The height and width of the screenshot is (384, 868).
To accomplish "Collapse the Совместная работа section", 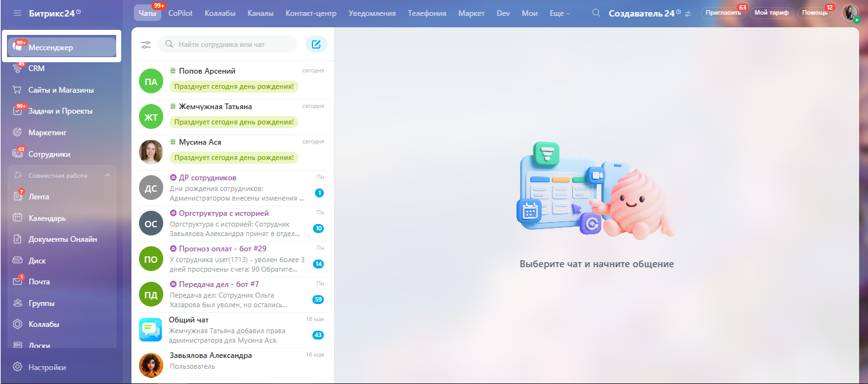I will [x=107, y=175].
